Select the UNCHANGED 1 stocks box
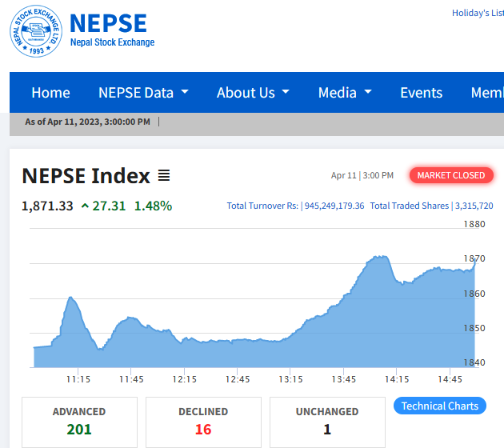The image size is (504, 448). (327, 422)
